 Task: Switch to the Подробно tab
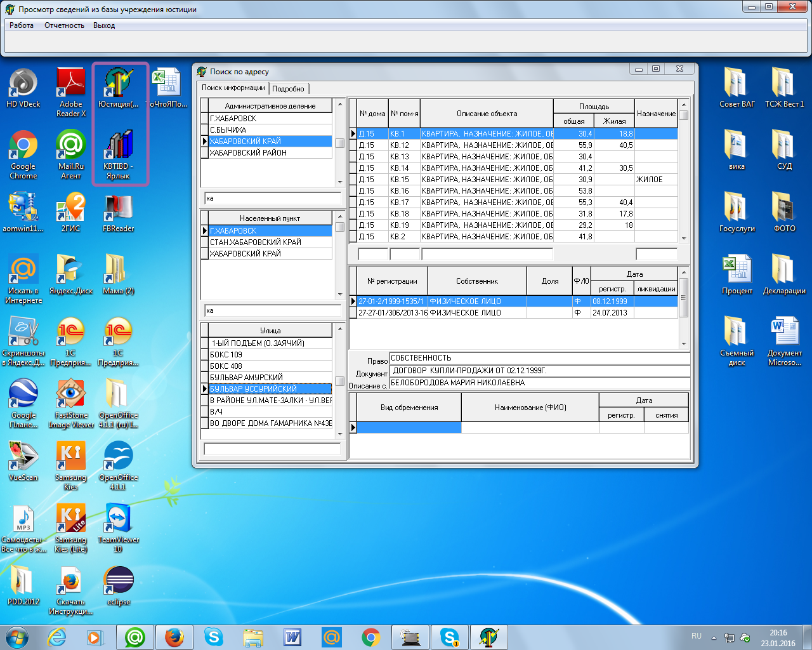click(289, 89)
